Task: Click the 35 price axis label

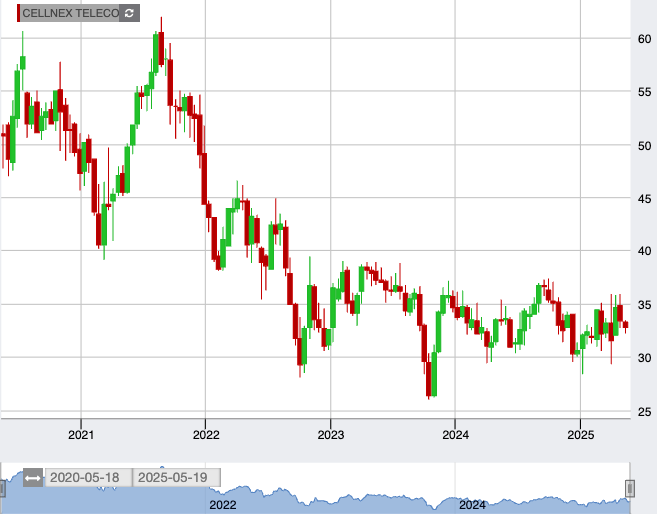Action: coord(644,306)
